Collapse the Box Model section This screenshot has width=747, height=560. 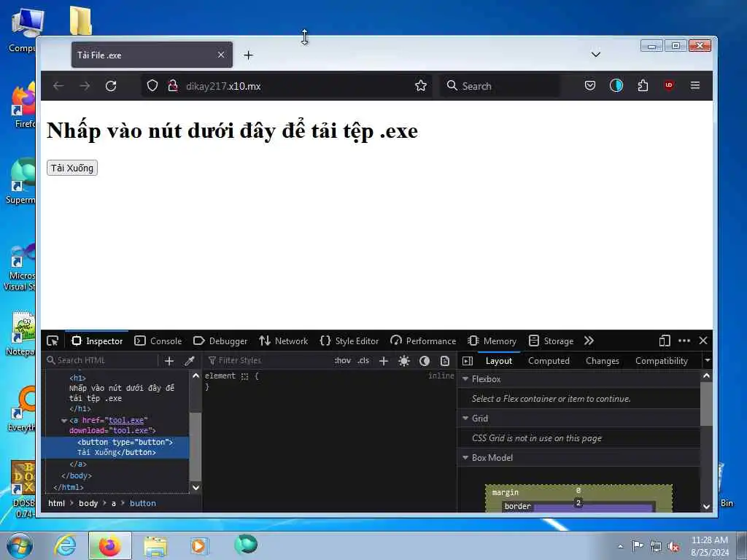tap(466, 458)
